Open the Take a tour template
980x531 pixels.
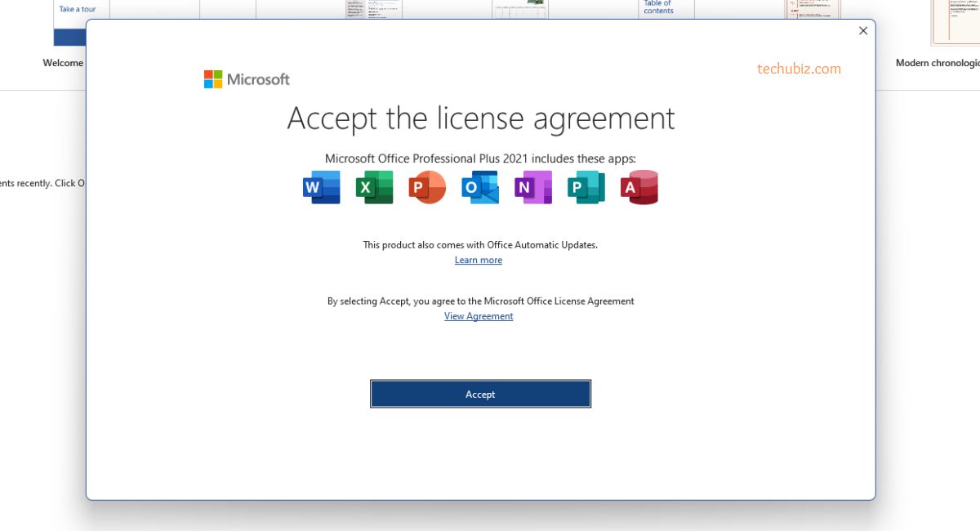coord(77,10)
